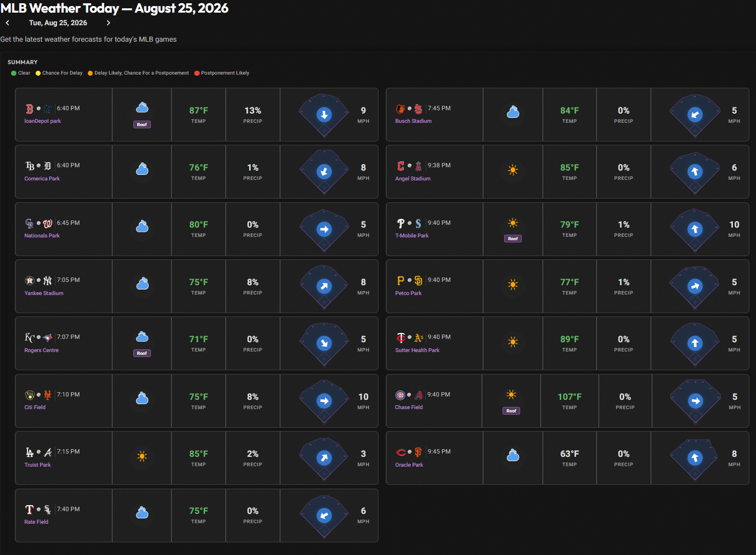Open the Tue, Aug 25, 2026 date picker
The width and height of the screenshot is (756, 555).
coord(58,23)
